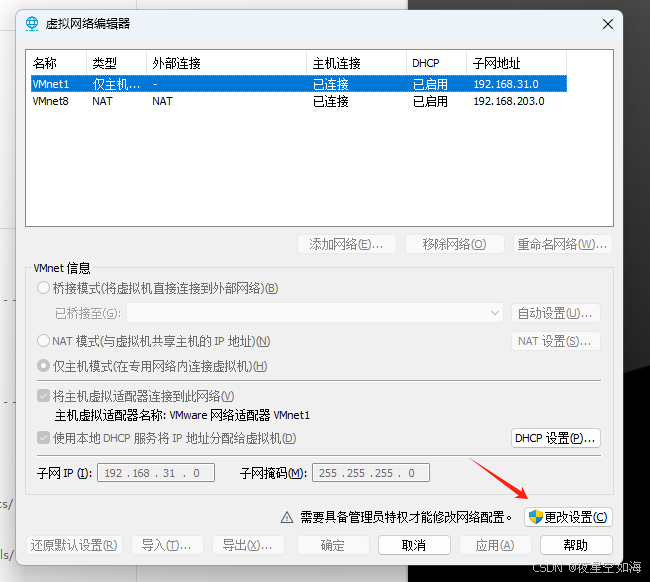Click DHCP column header
This screenshot has width=650, height=582.
click(x=437, y=63)
